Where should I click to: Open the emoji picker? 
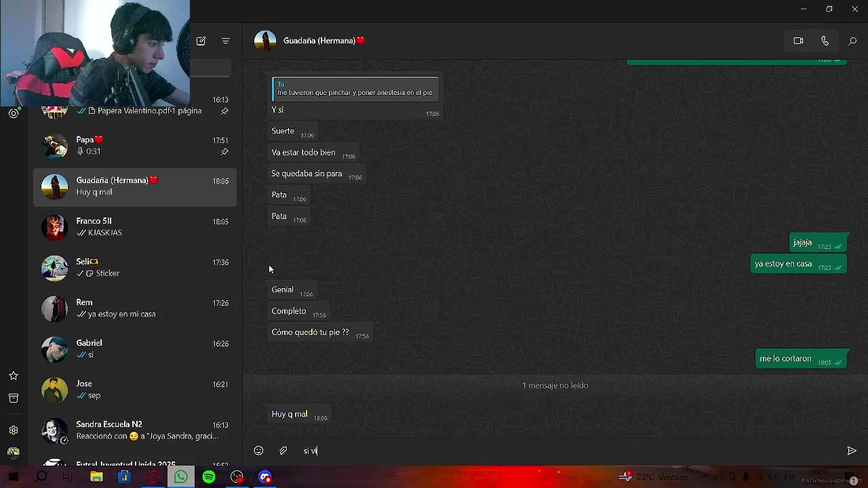(x=258, y=451)
